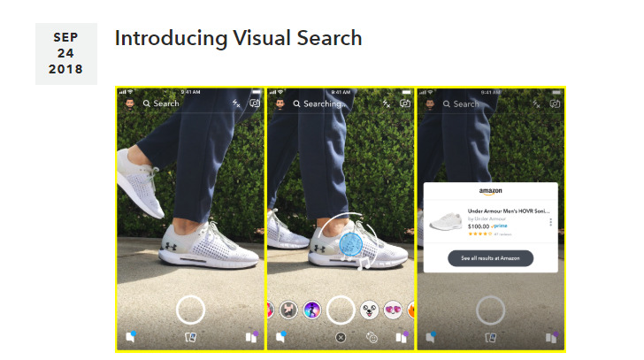This screenshot has height=360, width=644.
Task: Tap the blue scanning circle on the shoe
Action: (351, 244)
